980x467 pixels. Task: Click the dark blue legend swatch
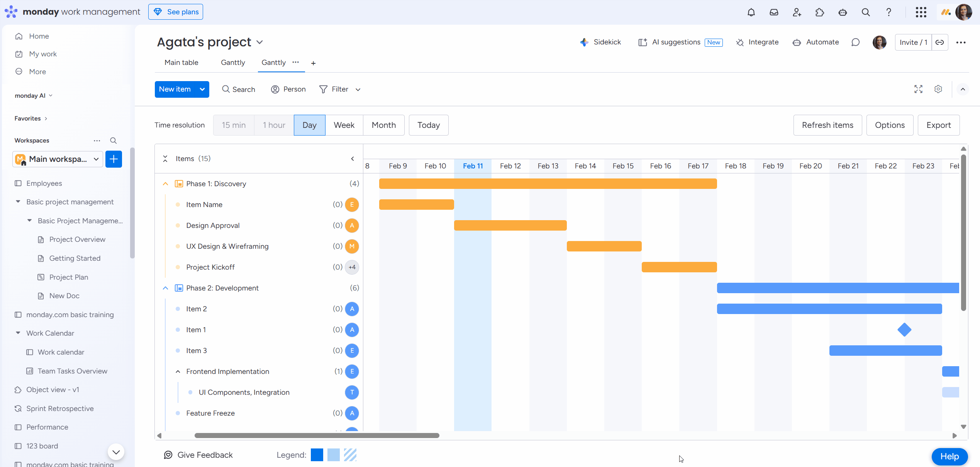click(317, 455)
